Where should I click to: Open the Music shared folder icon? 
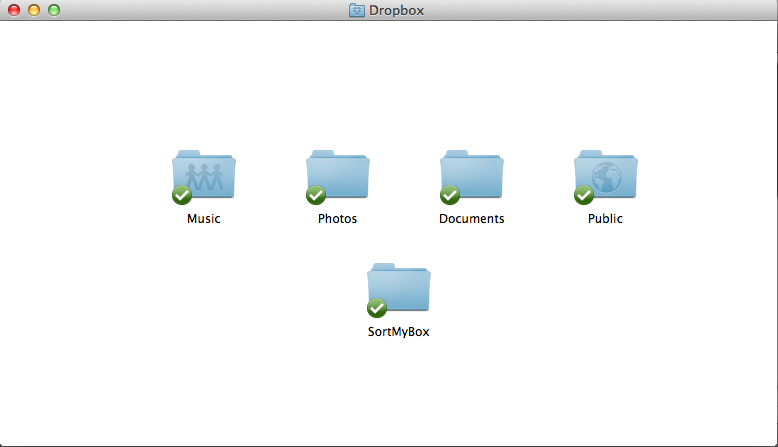206,175
